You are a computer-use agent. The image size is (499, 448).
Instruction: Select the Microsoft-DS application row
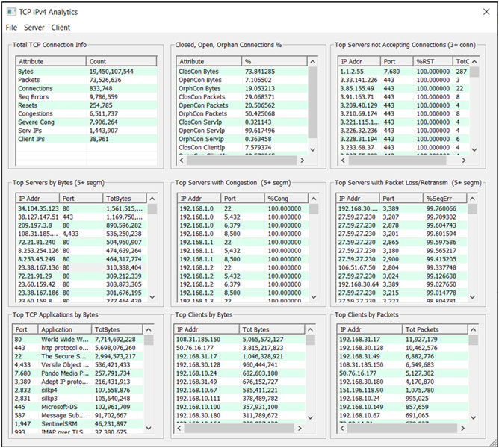point(78,407)
